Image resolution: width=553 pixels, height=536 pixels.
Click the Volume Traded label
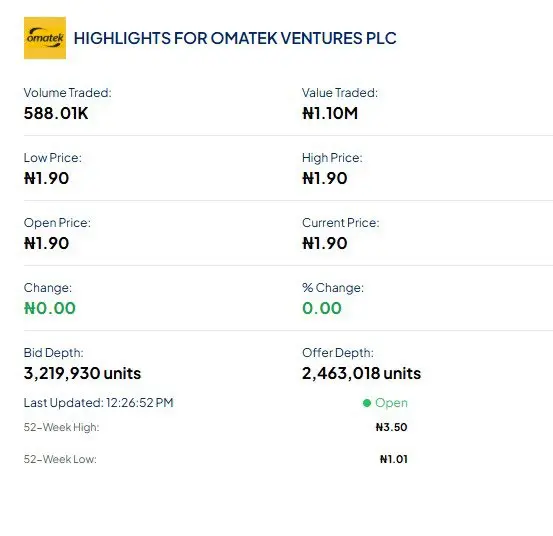[67, 93]
